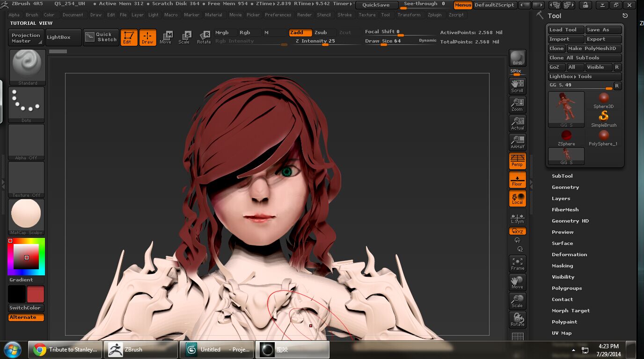
Task: Select the right-shelf Move view icon
Action: [x=517, y=282]
